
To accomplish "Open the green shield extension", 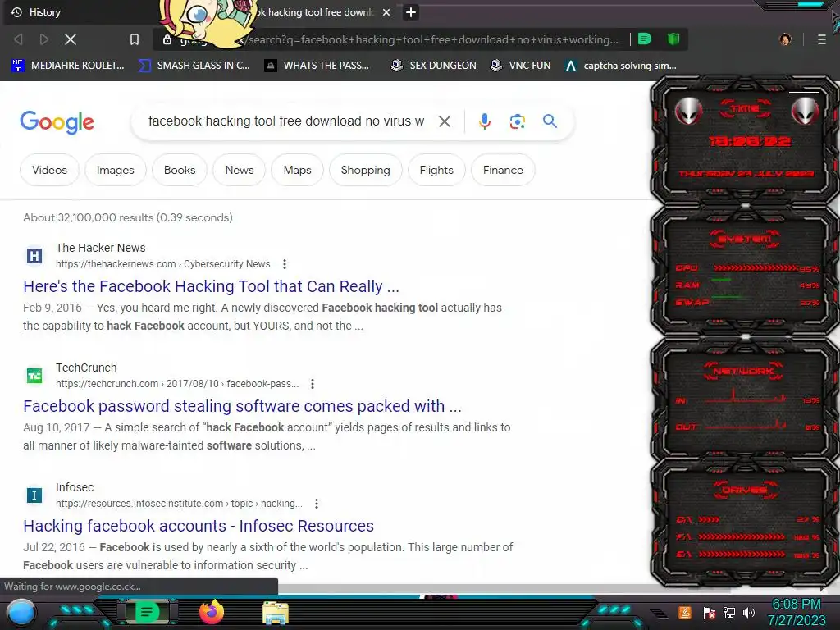I will pos(673,39).
